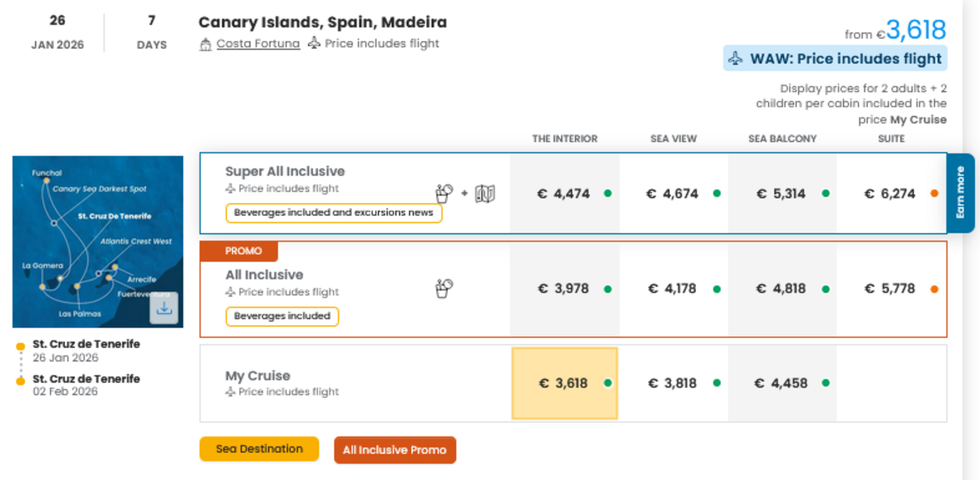The width and height of the screenshot is (980, 480).
Task: Click the Canary Islands itinerary map thumbnail
Action: [97, 241]
